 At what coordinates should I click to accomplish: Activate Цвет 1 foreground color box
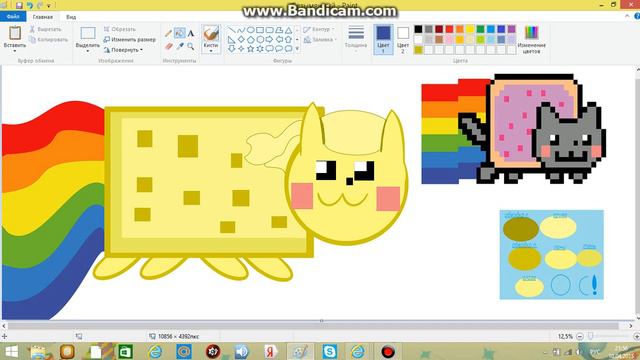coord(383,40)
